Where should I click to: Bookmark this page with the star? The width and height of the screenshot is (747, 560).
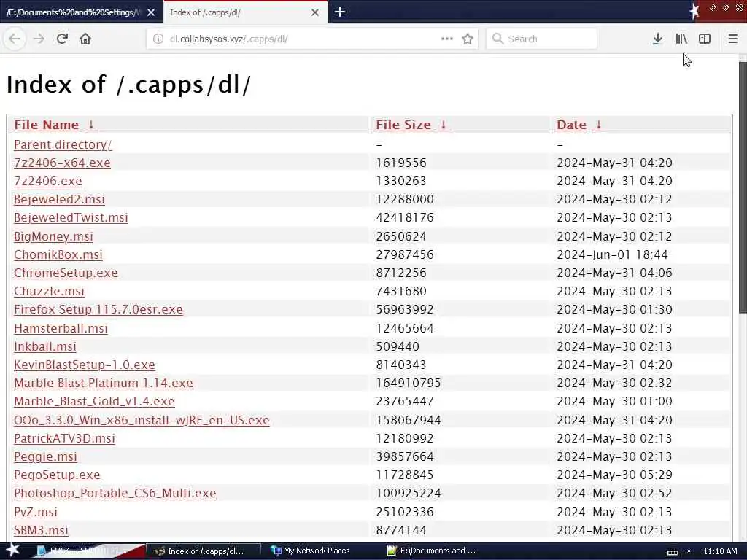[x=468, y=39]
